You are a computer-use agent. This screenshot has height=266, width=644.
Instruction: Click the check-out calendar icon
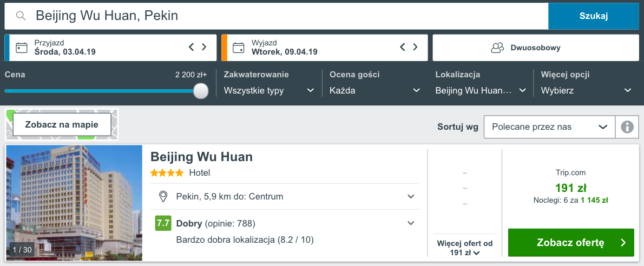coord(239,48)
